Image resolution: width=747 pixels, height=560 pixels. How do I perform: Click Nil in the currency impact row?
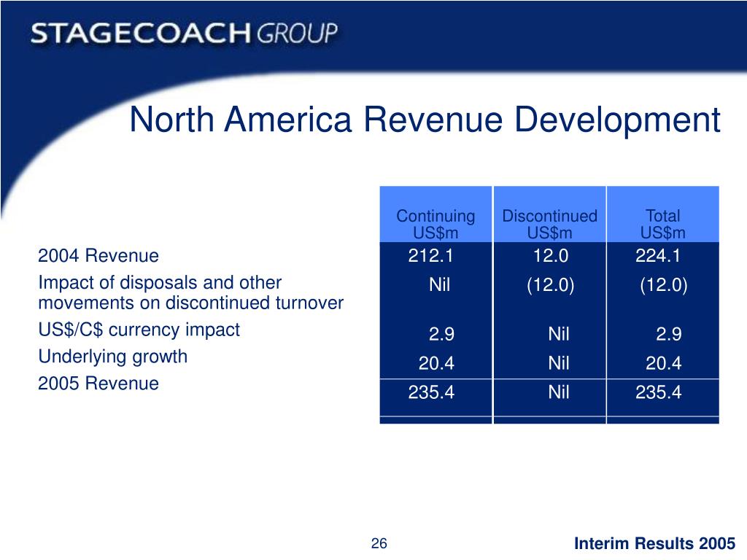tap(559, 334)
